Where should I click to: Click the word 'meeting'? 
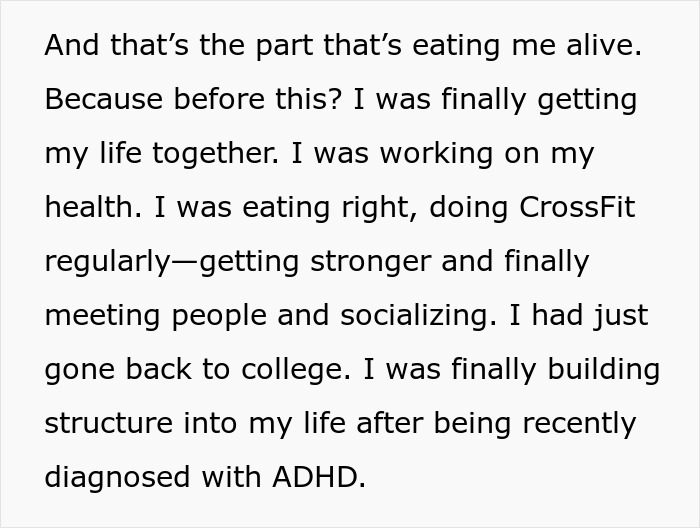tap(103, 316)
